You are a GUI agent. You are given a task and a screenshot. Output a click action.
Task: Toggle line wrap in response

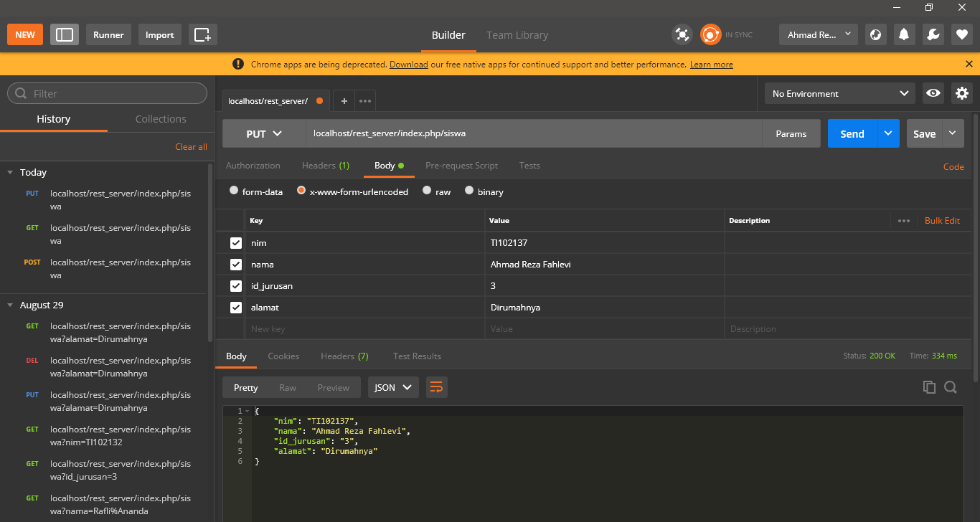pyautogui.click(x=436, y=387)
